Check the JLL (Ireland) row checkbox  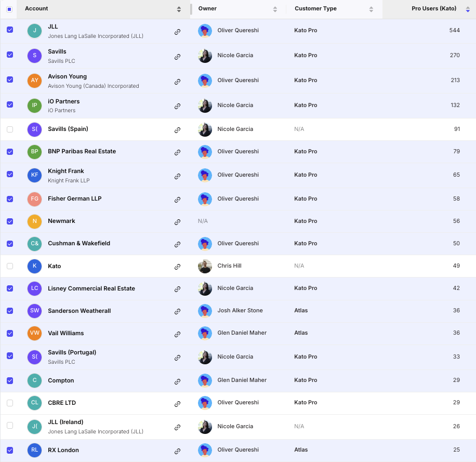click(10, 425)
